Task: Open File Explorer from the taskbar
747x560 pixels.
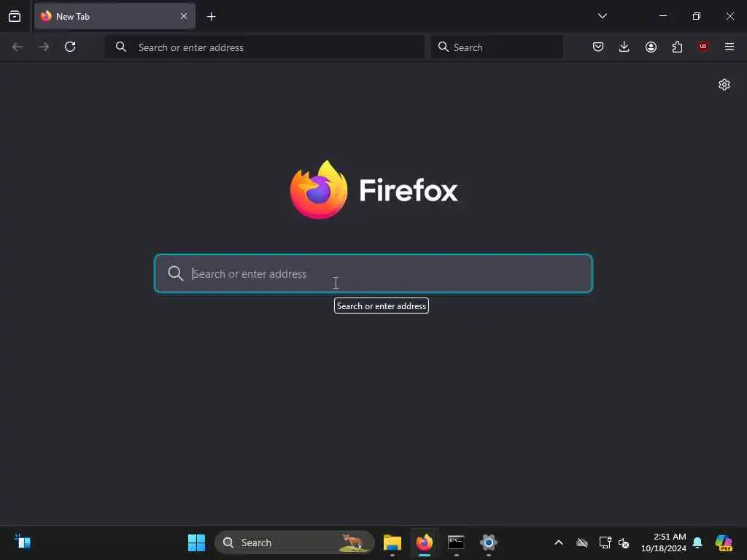Action: [x=392, y=542]
